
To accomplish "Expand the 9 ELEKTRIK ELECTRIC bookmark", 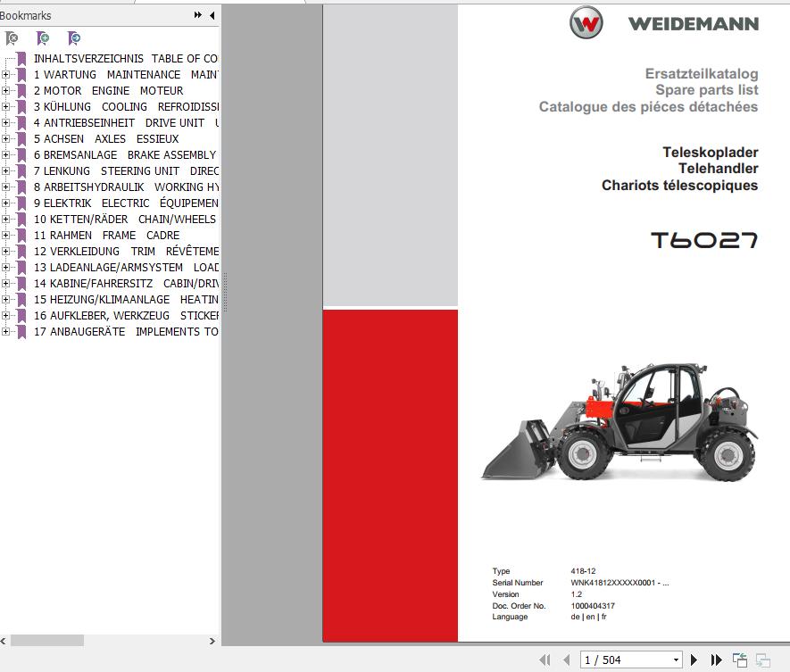I will tap(5, 203).
